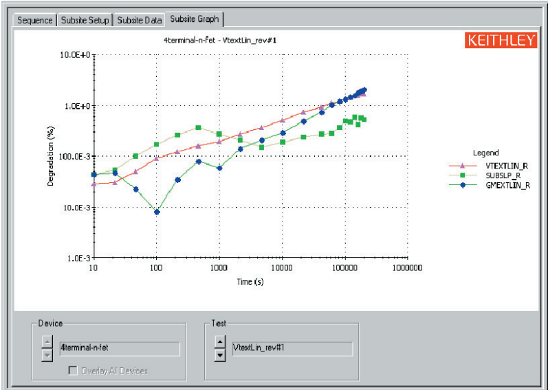This screenshot has height=392, width=548.
Task: Click the Test down arrow
Action: click(220, 356)
